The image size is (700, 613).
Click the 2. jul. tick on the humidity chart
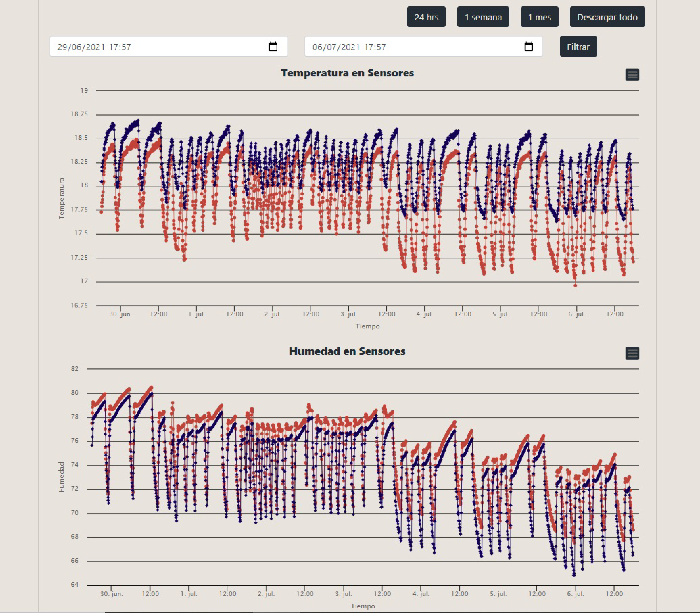click(x=266, y=593)
